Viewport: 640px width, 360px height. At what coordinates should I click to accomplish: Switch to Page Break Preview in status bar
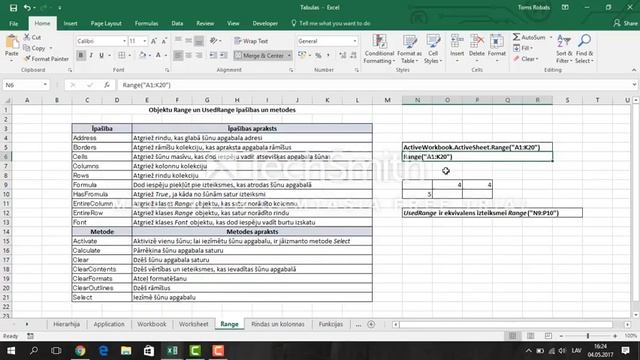[548, 336]
